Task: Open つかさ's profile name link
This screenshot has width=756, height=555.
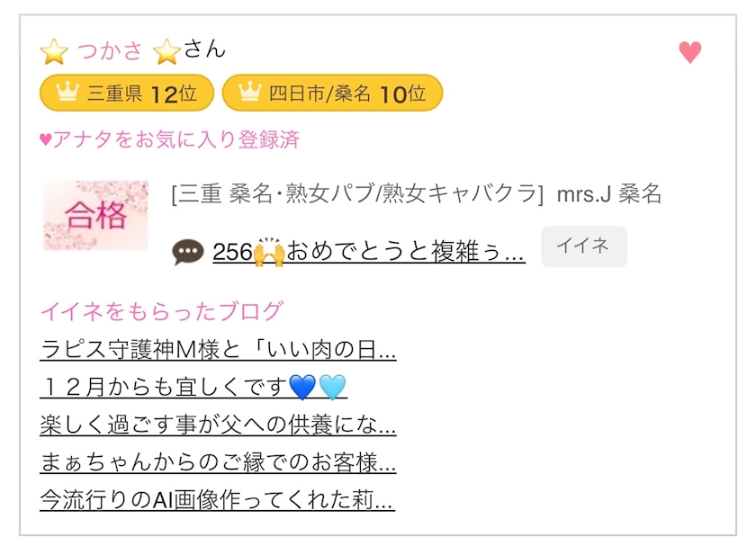Action: point(110,51)
